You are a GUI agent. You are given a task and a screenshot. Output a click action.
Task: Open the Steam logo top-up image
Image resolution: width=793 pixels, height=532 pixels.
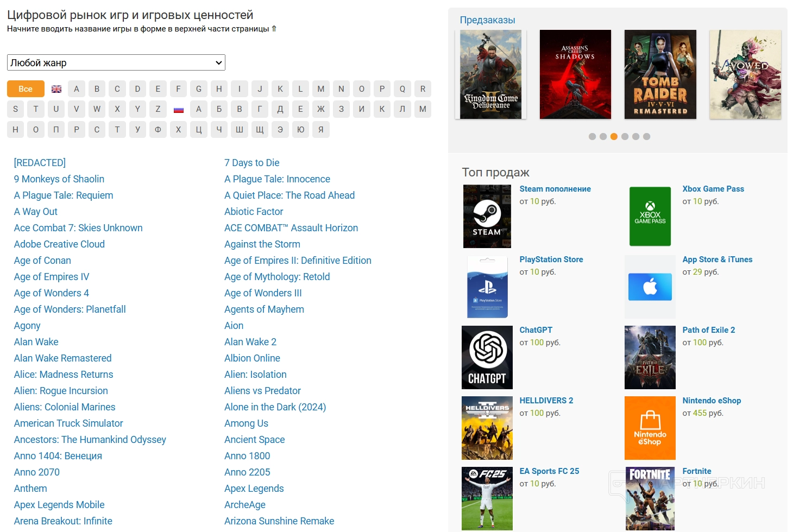tap(487, 216)
